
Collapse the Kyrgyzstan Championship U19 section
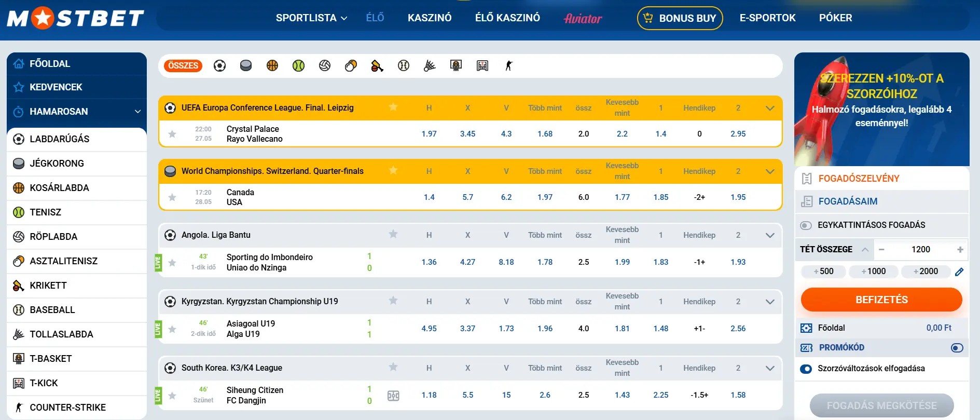(x=770, y=302)
